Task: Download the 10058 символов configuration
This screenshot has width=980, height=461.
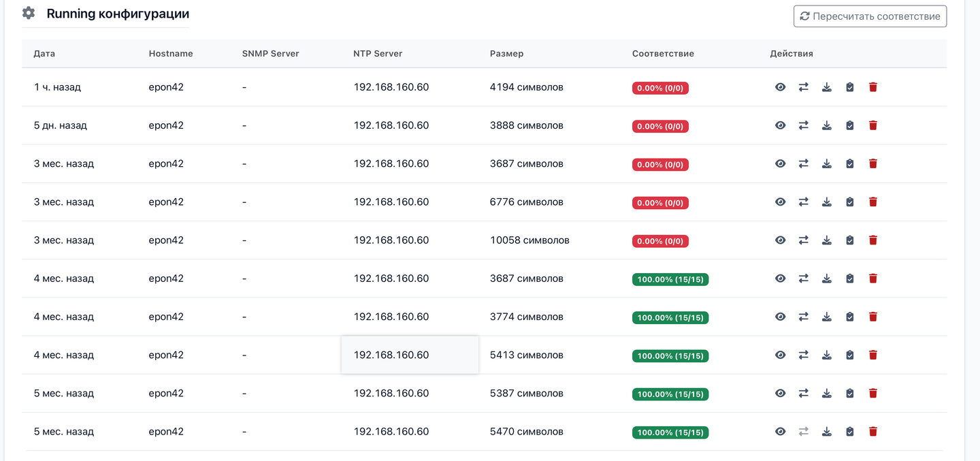Action: (827, 240)
